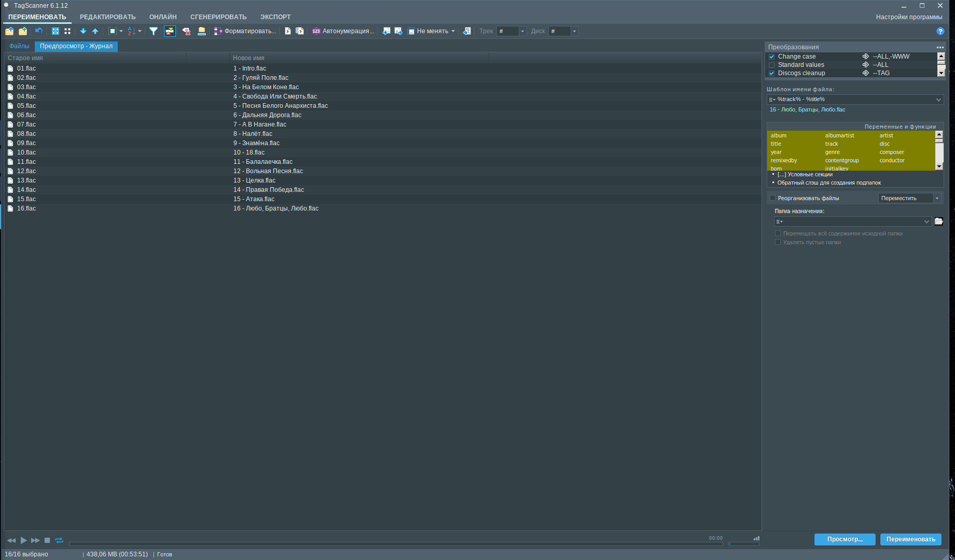Click the Переименовать button
The width and height of the screenshot is (955, 560).
click(x=911, y=539)
